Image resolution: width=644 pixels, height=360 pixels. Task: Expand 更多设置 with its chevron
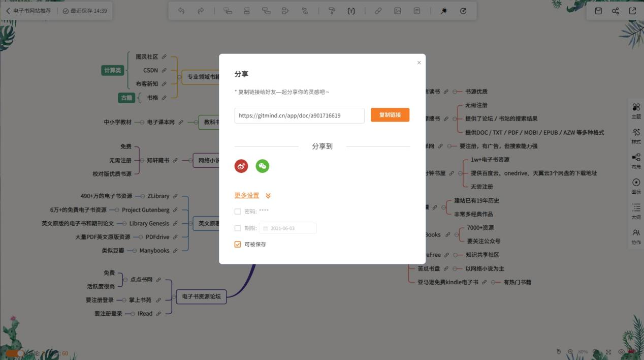click(x=268, y=195)
